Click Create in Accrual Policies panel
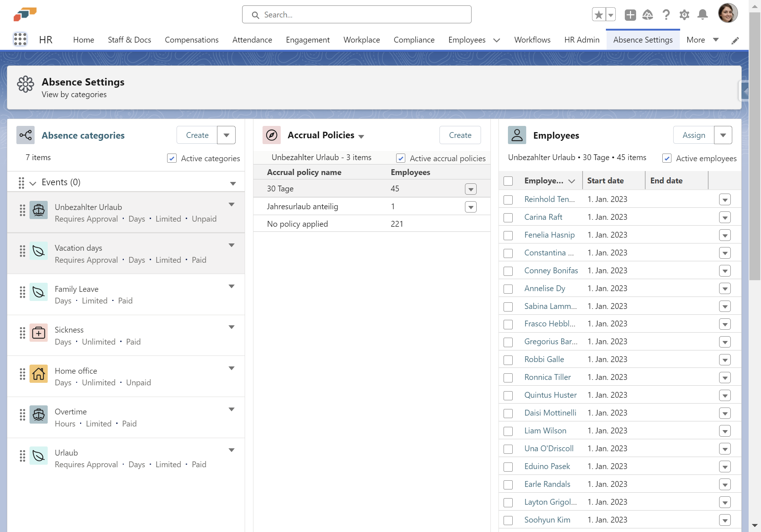 (x=460, y=135)
